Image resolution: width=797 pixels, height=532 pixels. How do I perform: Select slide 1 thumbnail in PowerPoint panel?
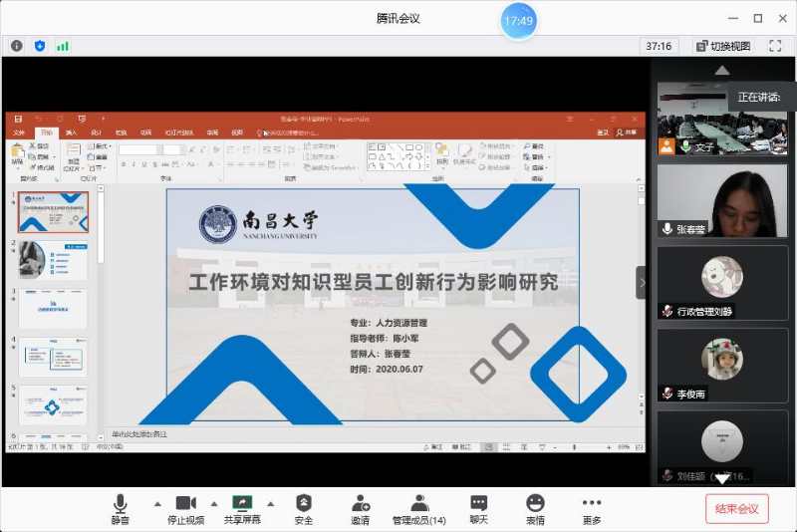pos(54,212)
